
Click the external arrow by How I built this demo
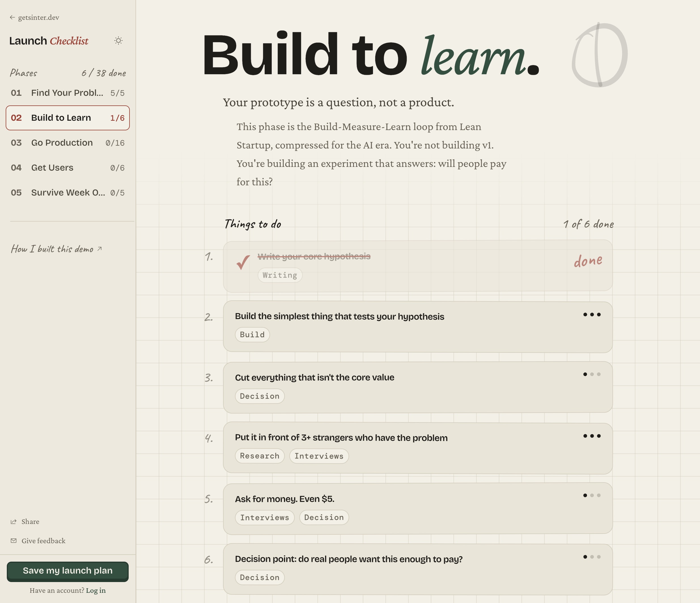pos(100,249)
